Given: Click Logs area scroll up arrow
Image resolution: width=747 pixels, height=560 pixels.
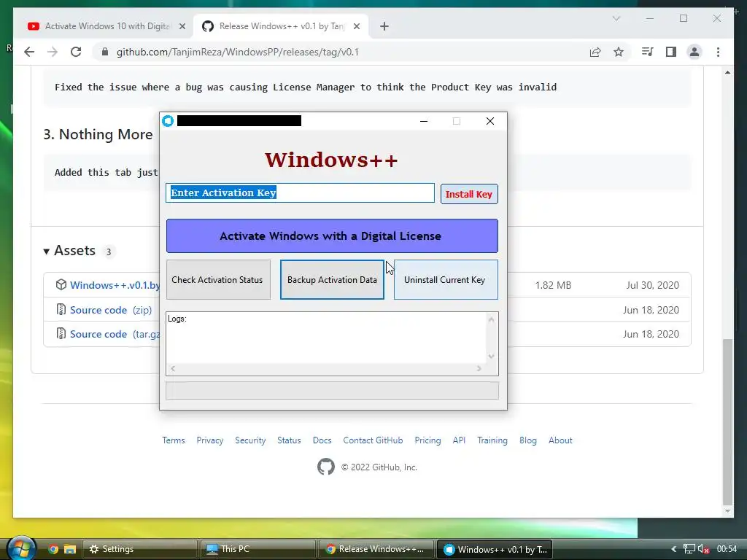Looking at the screenshot, I should 492,319.
